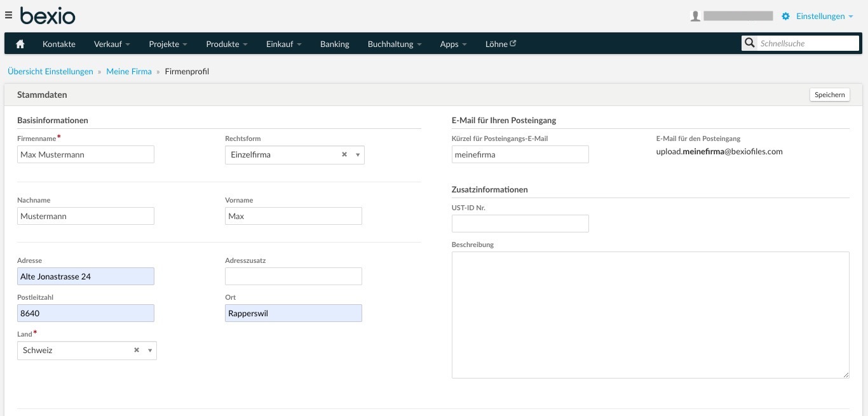The width and height of the screenshot is (868, 416).
Task: Open Löhne external link
Action: pos(501,44)
